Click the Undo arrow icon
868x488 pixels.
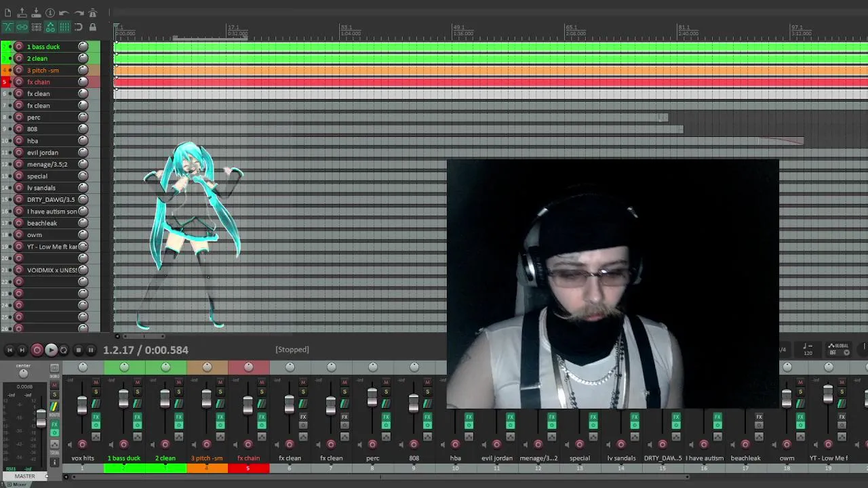pos(64,13)
